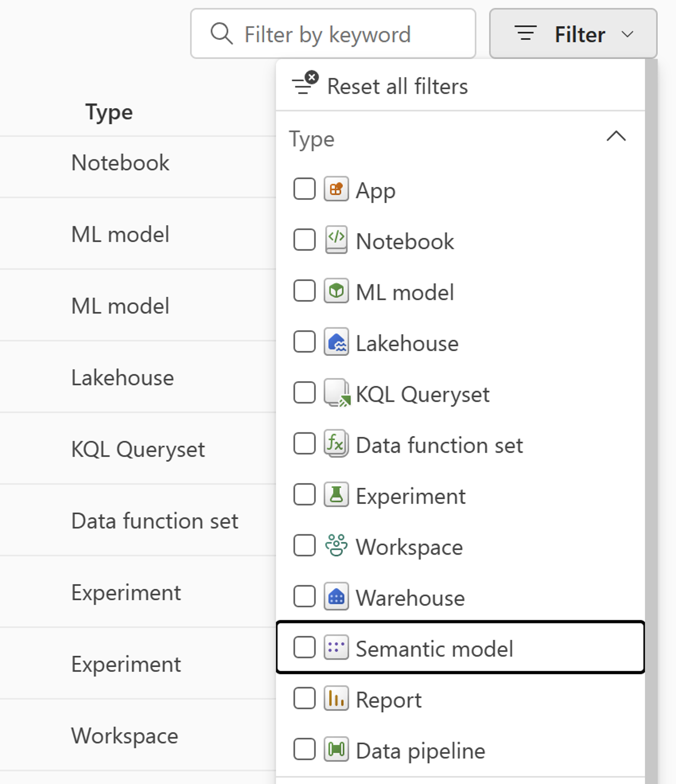Click the Data pipeline icon
Image resolution: width=676 pixels, height=784 pixels.
coord(336,749)
